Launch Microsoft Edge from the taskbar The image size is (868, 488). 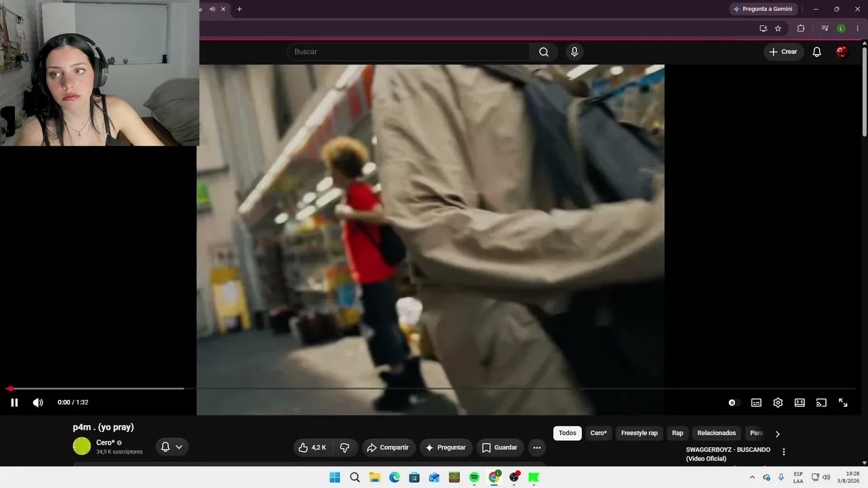(395, 477)
